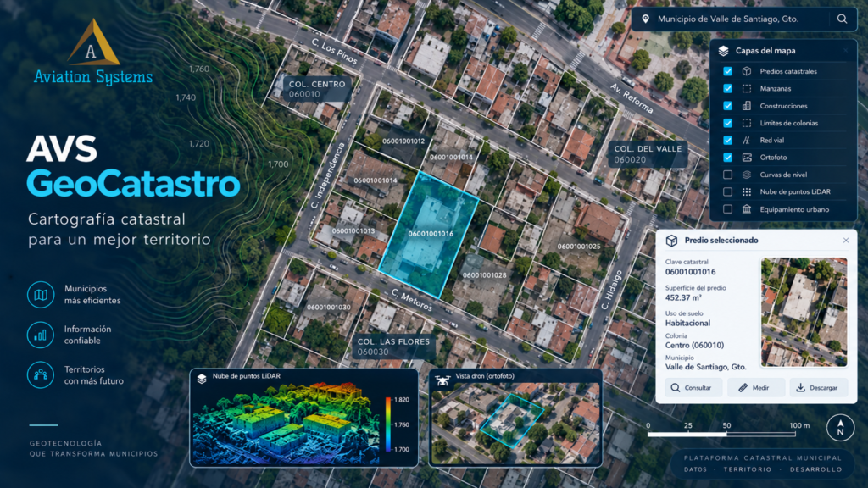Select parcel label 06001001025
This screenshot has height=488, width=868.
coord(578,247)
